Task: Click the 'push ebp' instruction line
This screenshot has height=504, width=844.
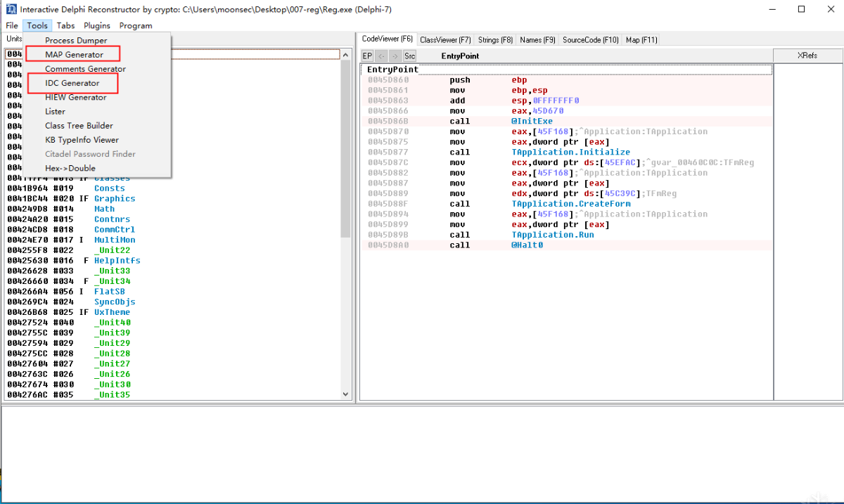Action: click(567, 80)
